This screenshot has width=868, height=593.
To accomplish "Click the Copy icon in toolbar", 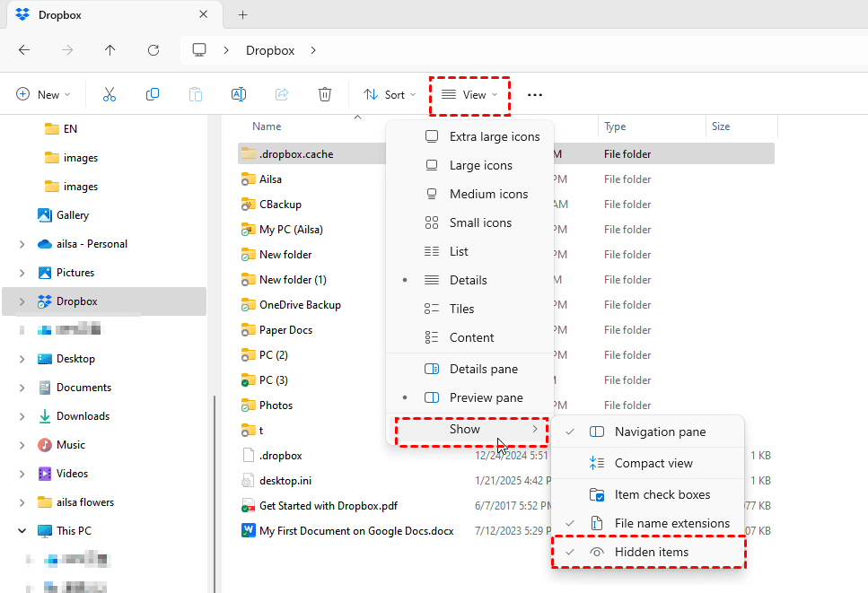I will coord(153,94).
